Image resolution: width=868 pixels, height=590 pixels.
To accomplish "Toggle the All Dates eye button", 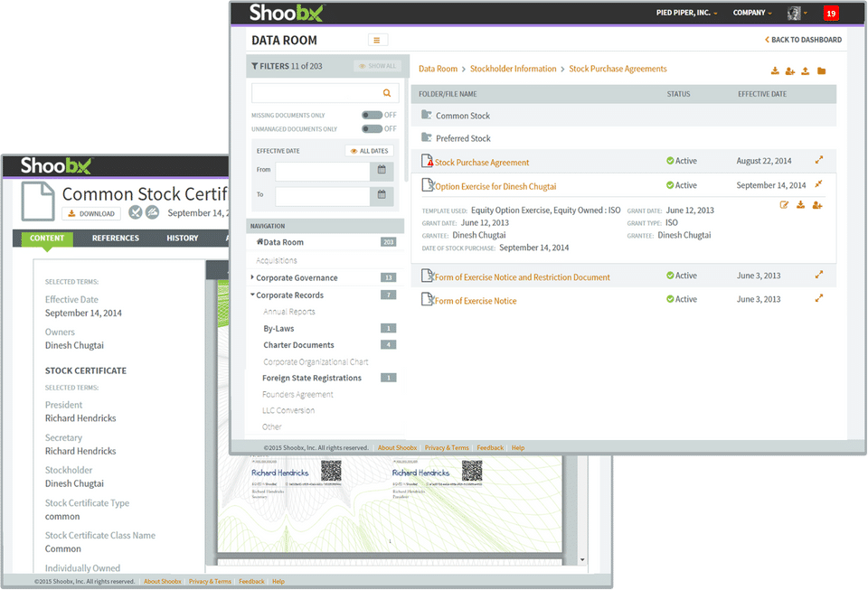I will pos(369,151).
